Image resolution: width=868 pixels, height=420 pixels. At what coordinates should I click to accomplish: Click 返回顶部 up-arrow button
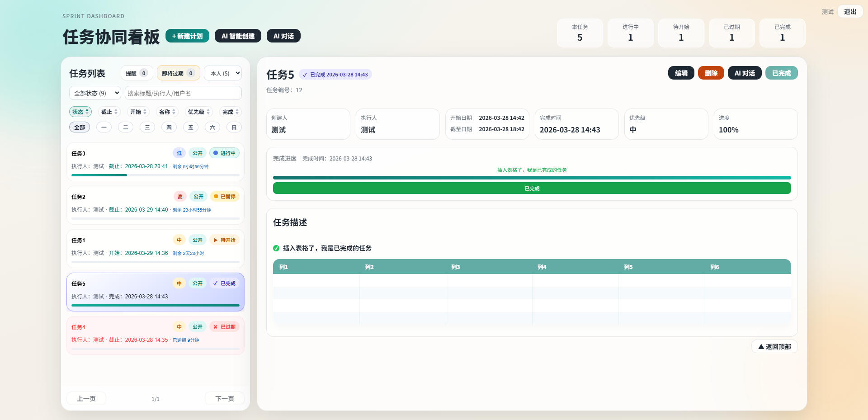[774, 347]
